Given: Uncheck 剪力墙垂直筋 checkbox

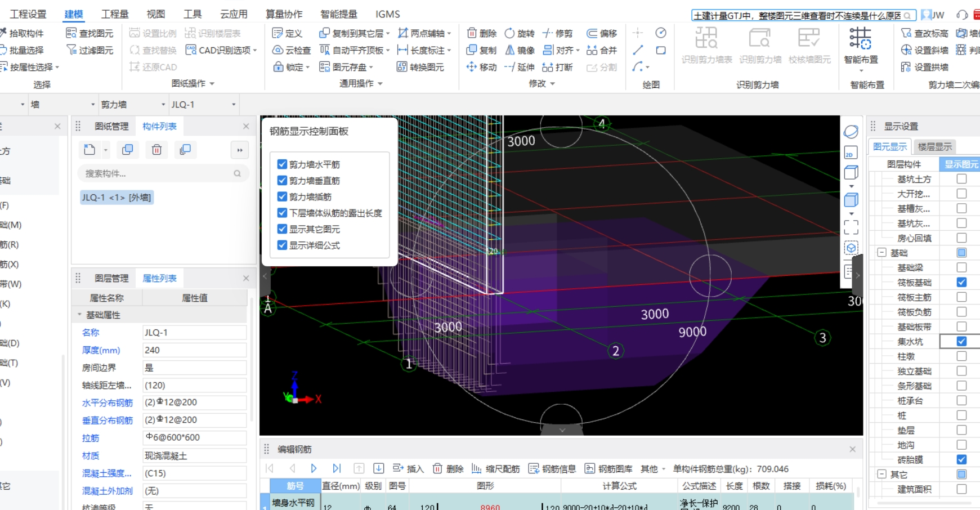Looking at the screenshot, I should [x=282, y=181].
